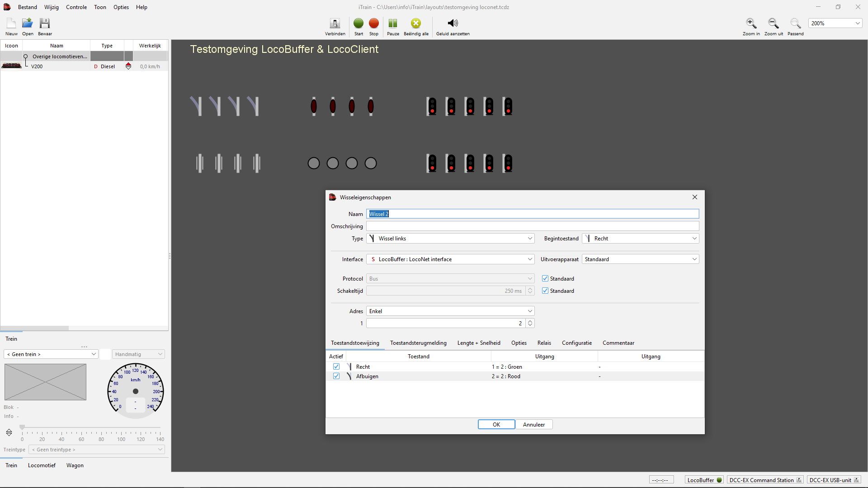
Task: Confirm dialog with OK button
Action: [x=496, y=425]
